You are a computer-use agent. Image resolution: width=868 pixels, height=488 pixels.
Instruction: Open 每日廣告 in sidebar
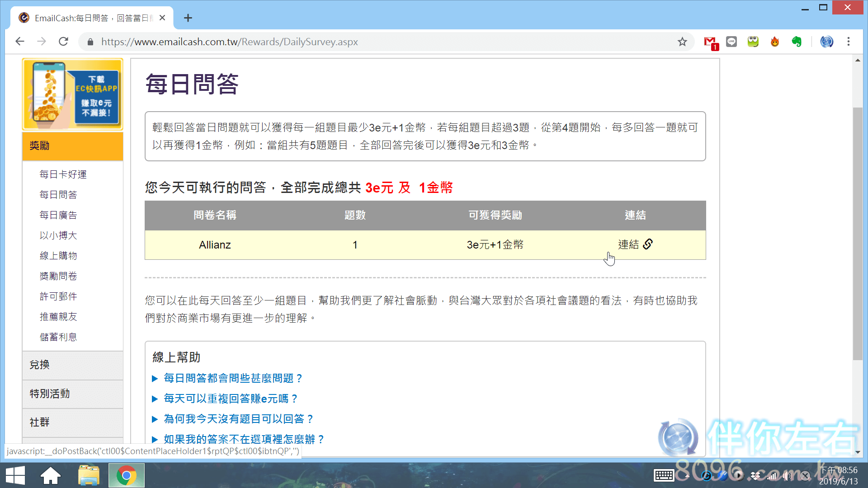58,215
